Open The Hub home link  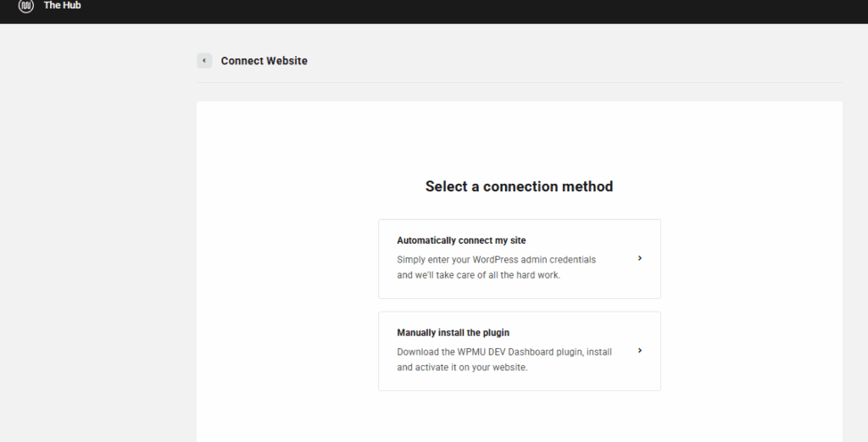(62, 6)
